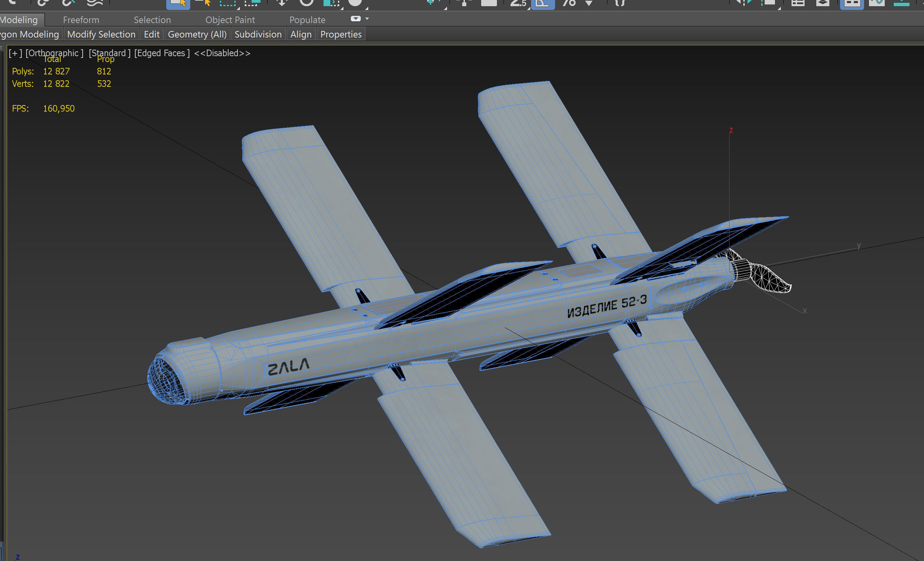Select the Link tool chain icon
The height and width of the screenshot is (561, 924).
pyautogui.click(x=43, y=3)
